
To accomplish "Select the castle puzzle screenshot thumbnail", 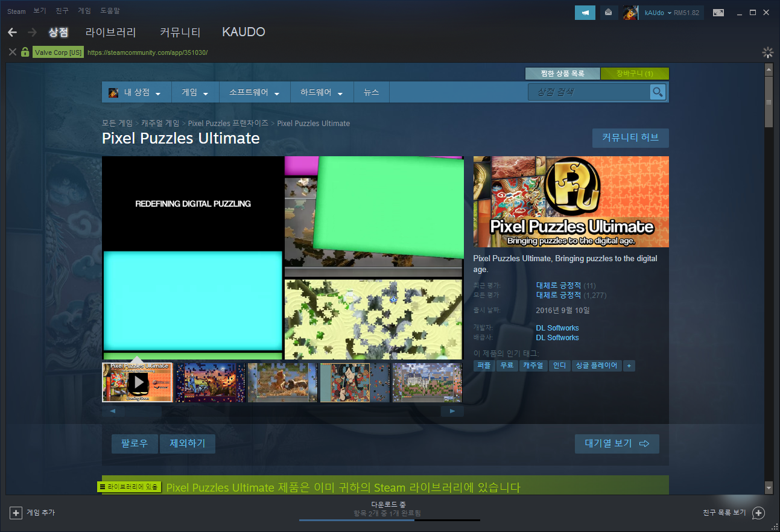I will pyautogui.click(x=428, y=382).
